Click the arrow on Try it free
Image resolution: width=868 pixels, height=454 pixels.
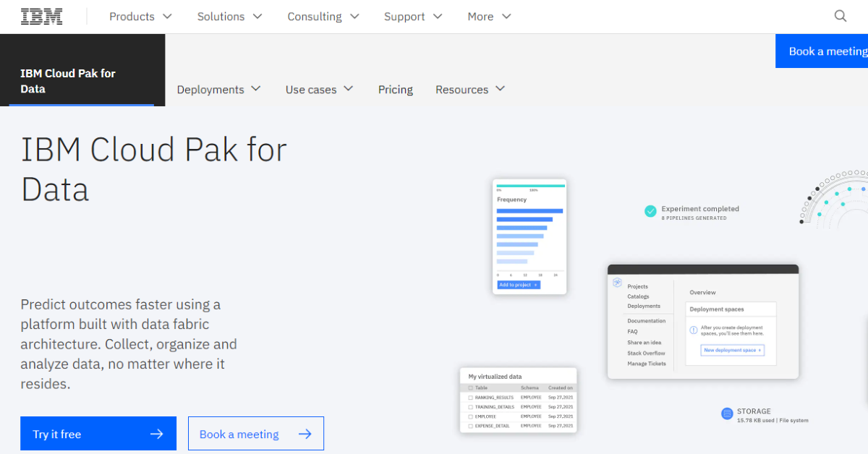coord(156,434)
